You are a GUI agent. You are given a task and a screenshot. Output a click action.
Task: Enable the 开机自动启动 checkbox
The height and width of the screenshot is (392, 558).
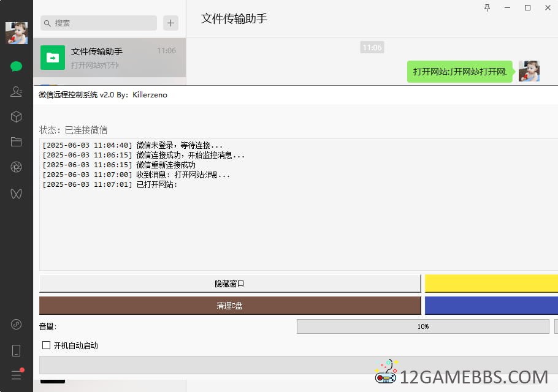pyautogui.click(x=46, y=345)
